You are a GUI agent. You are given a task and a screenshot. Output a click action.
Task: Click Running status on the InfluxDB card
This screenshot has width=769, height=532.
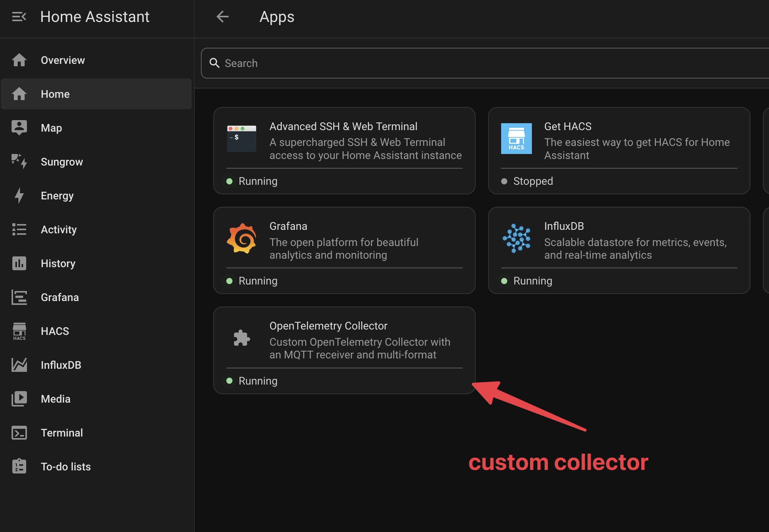pos(533,281)
